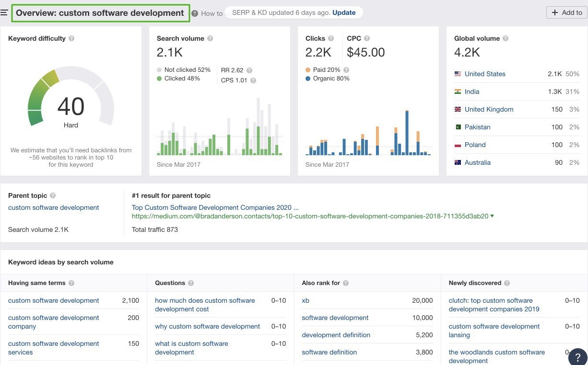Open the India country volume link
The image size is (588, 365).
point(471,91)
